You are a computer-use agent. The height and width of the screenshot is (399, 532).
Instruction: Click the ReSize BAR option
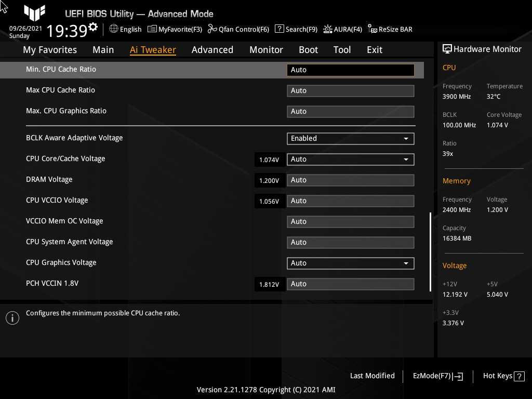390,29
